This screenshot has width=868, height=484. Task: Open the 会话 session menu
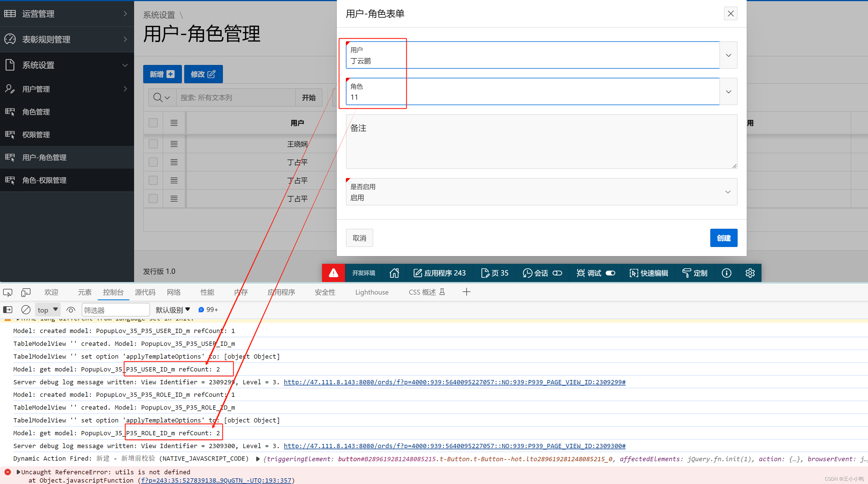pos(535,273)
